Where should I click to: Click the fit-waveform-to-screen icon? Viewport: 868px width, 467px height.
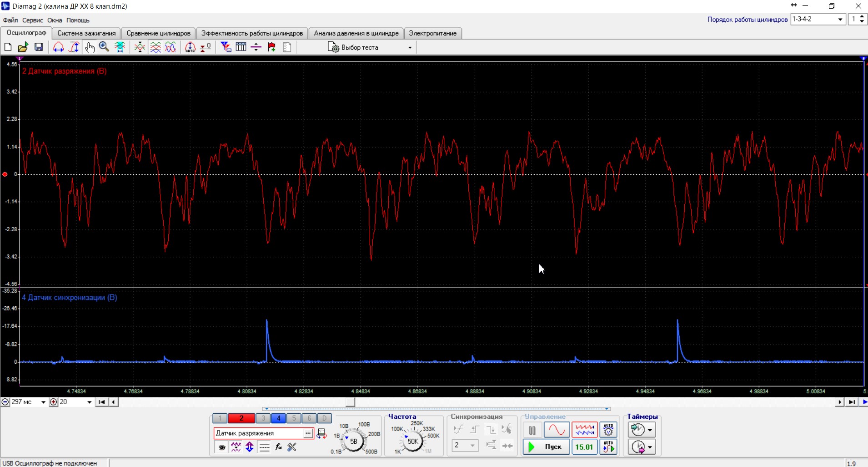coord(120,47)
